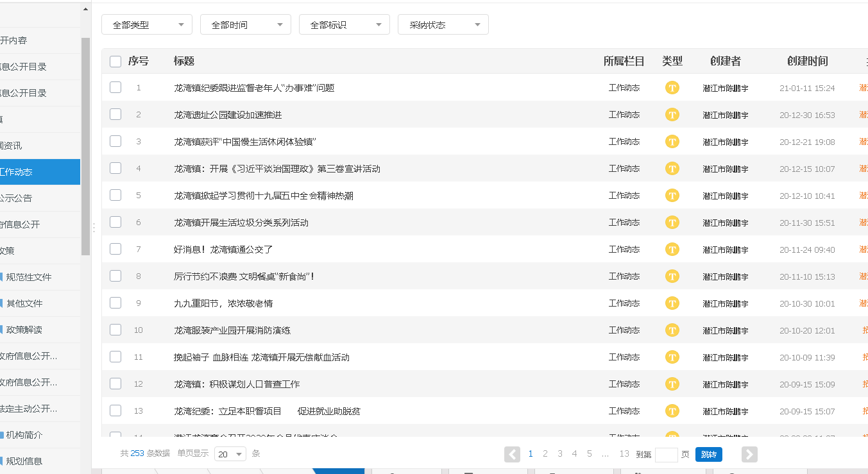Check the box for row 2 龙湾遗址公园
This screenshot has width=868, height=474.
[115, 114]
